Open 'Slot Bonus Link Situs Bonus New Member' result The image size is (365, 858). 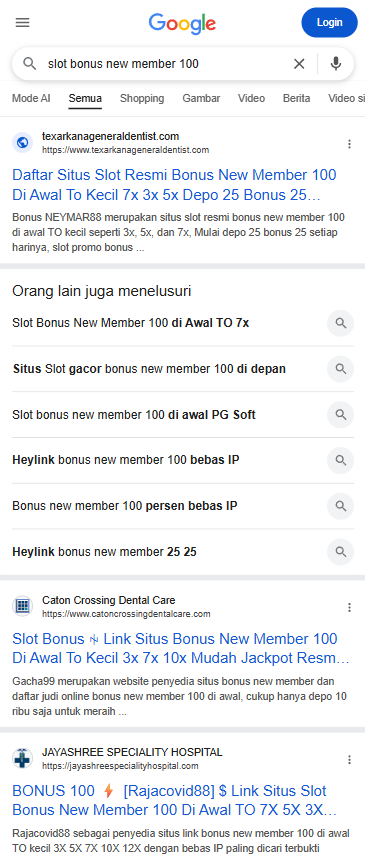point(181,648)
